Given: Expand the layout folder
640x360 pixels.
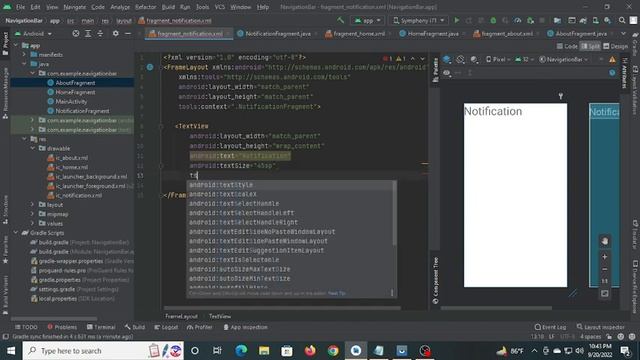Looking at the screenshot, I should (33, 204).
